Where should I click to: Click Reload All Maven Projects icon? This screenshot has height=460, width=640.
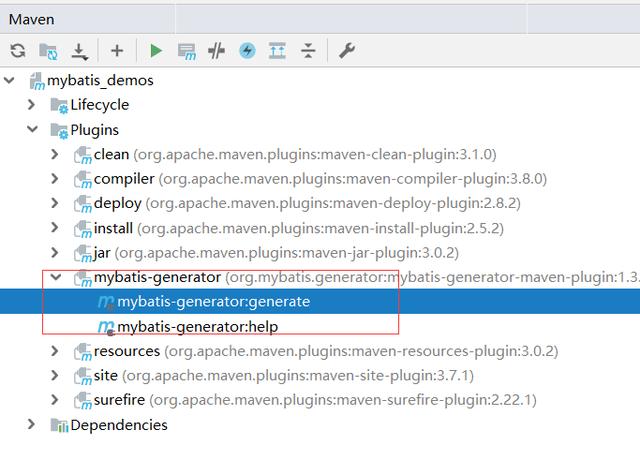[x=18, y=51]
